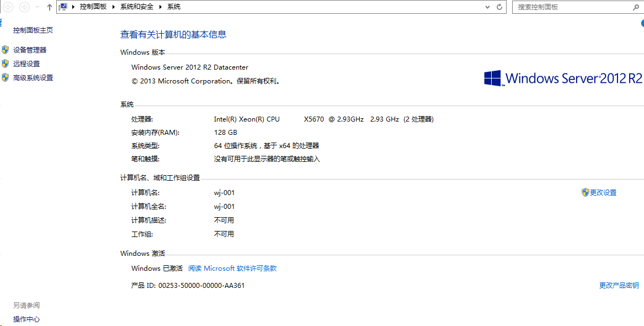Click the back navigation arrow

[x=8, y=7]
